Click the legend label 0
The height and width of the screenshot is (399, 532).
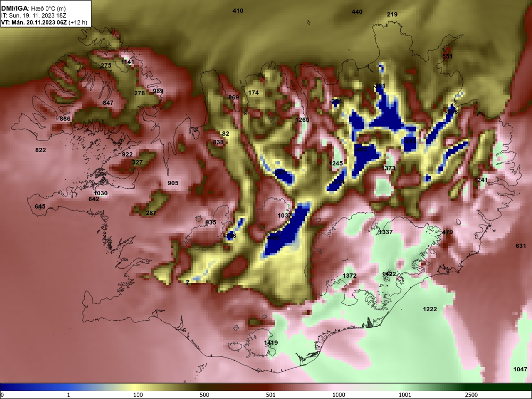(2, 395)
